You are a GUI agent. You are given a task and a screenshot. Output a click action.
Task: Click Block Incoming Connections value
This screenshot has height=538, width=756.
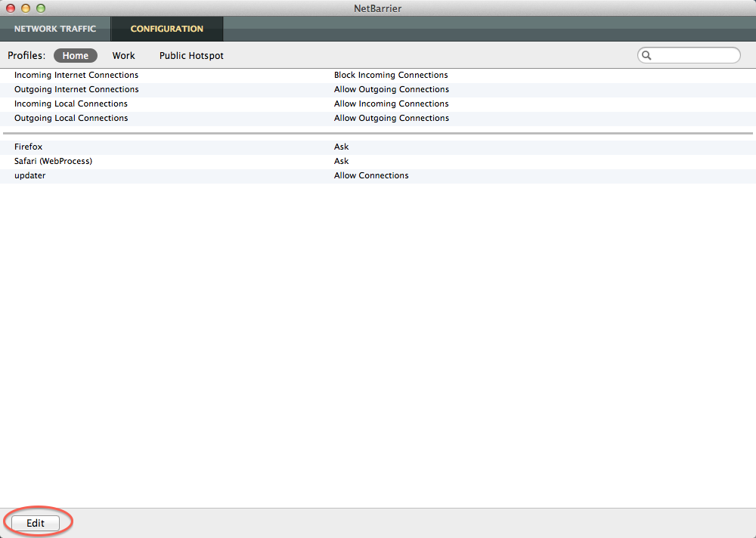pos(391,76)
